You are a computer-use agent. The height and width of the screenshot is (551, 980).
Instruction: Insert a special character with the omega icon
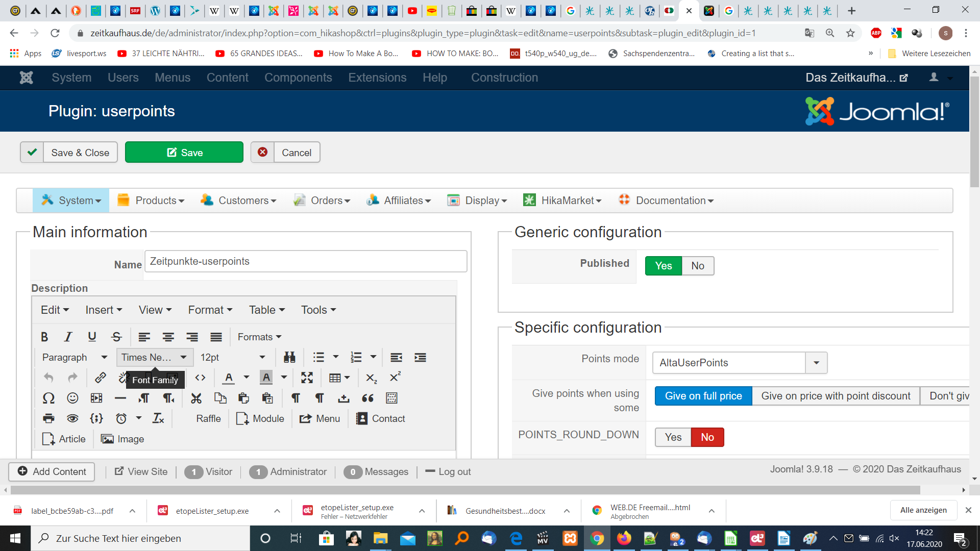tap(48, 398)
